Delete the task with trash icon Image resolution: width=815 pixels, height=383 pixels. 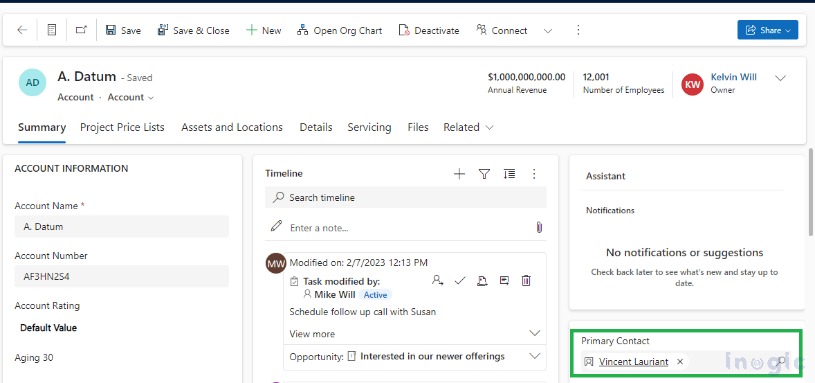coord(526,281)
